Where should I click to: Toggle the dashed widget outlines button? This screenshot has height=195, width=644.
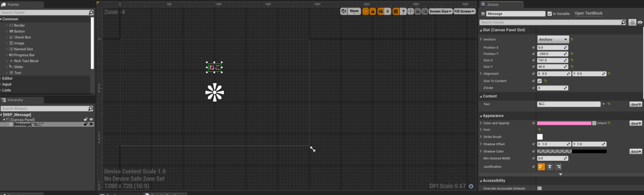365,11
